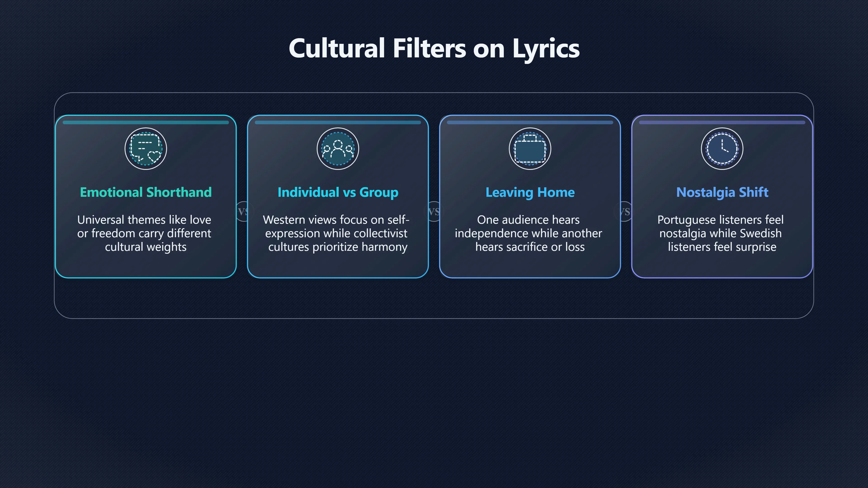Click the group of people icon

point(338,148)
